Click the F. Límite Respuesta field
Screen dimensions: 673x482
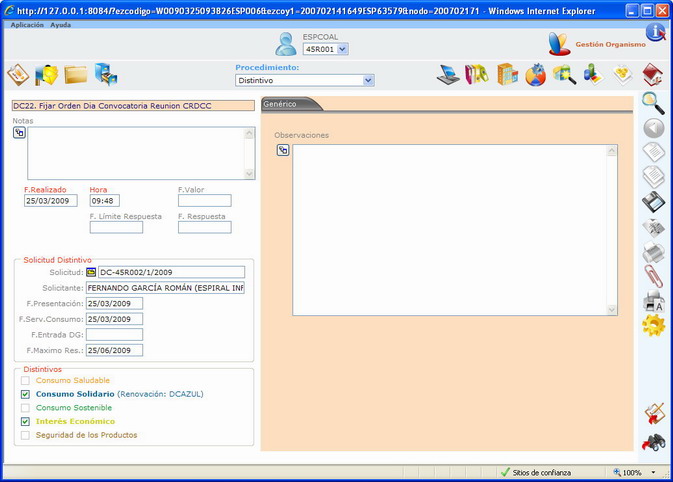(x=116, y=227)
